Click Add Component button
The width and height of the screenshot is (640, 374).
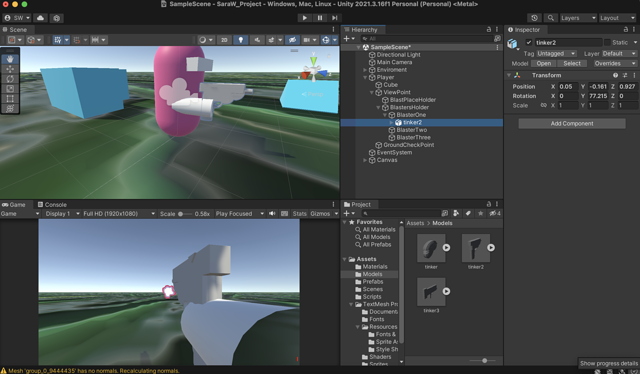[572, 123]
